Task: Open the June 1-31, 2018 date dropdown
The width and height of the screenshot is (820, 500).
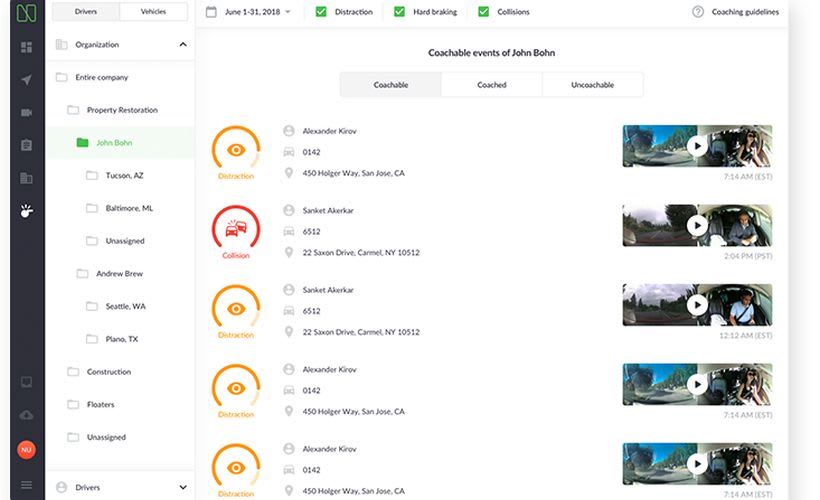Action: pos(257,12)
